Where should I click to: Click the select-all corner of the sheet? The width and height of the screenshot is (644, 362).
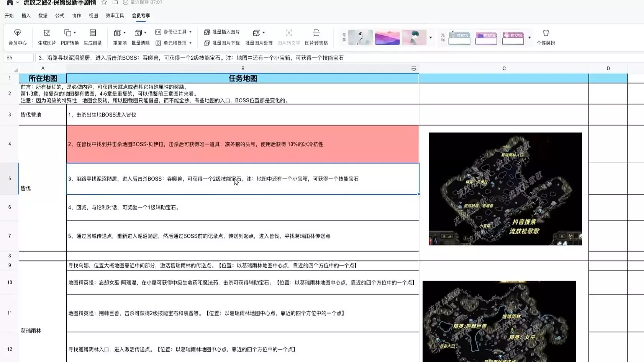pyautogui.click(x=16, y=70)
